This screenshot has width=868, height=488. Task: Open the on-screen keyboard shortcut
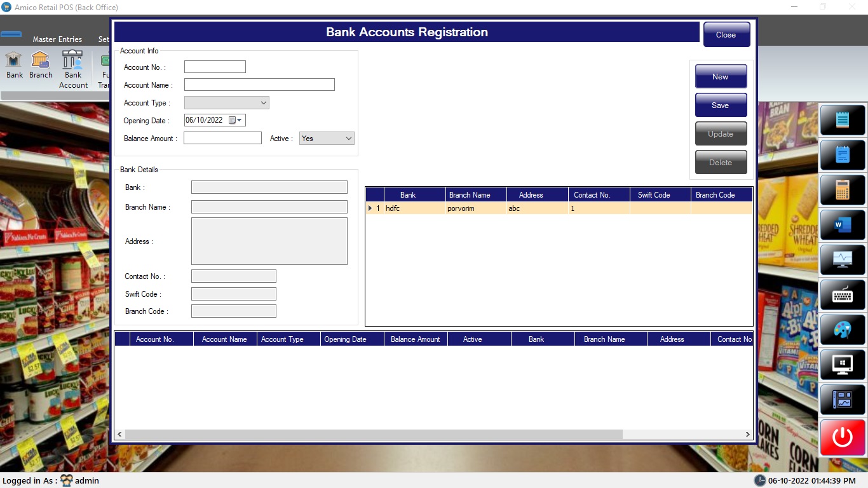(843, 295)
